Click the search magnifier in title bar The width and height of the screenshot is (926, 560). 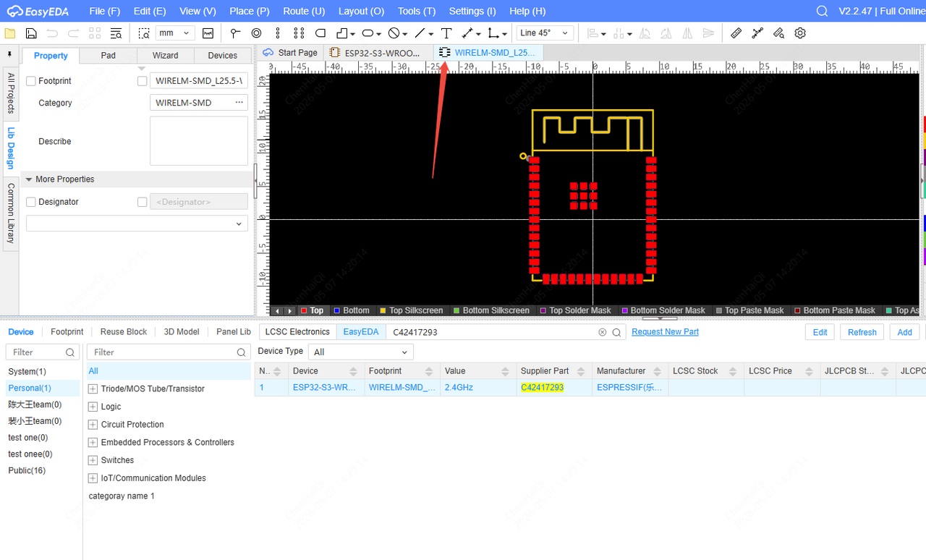point(822,11)
